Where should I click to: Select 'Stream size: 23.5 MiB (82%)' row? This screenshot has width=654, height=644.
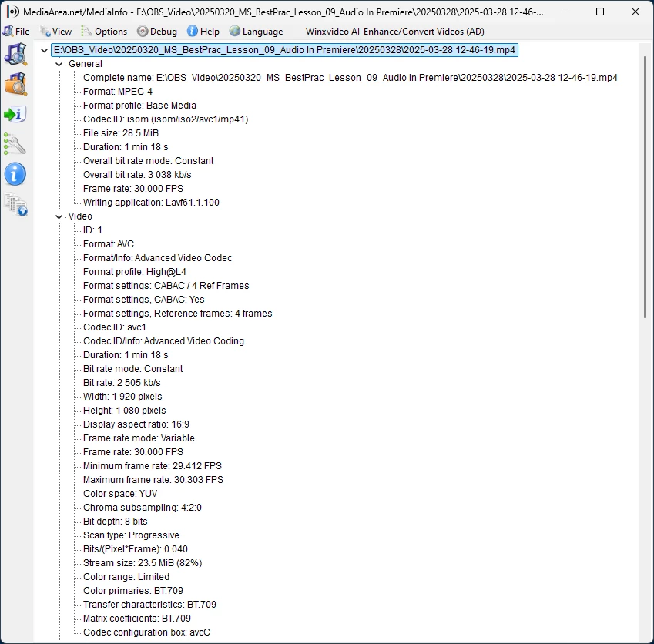pyautogui.click(x=143, y=562)
